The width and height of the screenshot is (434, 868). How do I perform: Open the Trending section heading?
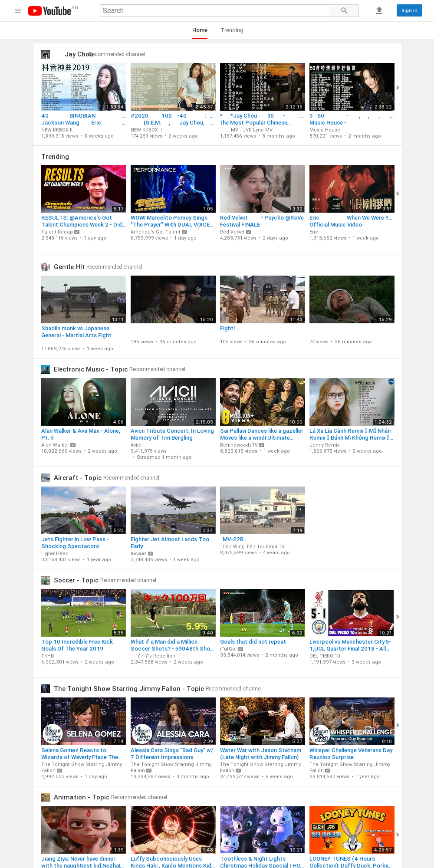[55, 157]
